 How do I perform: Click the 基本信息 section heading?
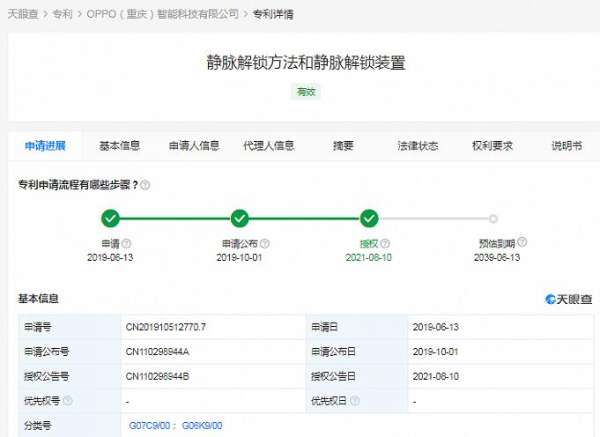pyautogui.click(x=38, y=298)
